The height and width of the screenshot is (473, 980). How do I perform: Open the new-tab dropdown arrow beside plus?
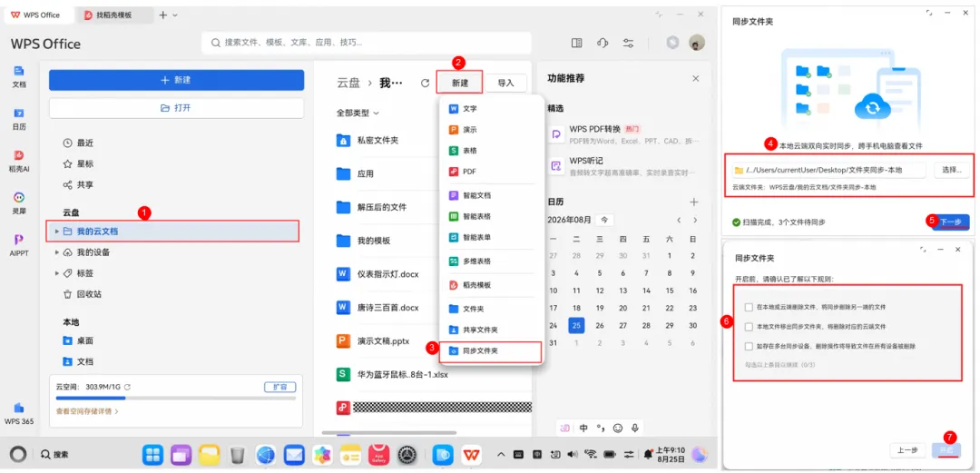[x=175, y=15]
